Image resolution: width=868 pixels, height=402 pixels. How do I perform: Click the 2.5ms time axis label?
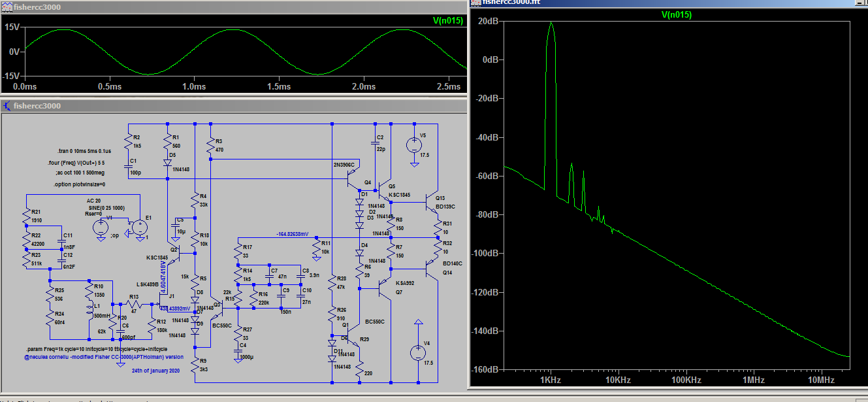pyautogui.click(x=447, y=86)
